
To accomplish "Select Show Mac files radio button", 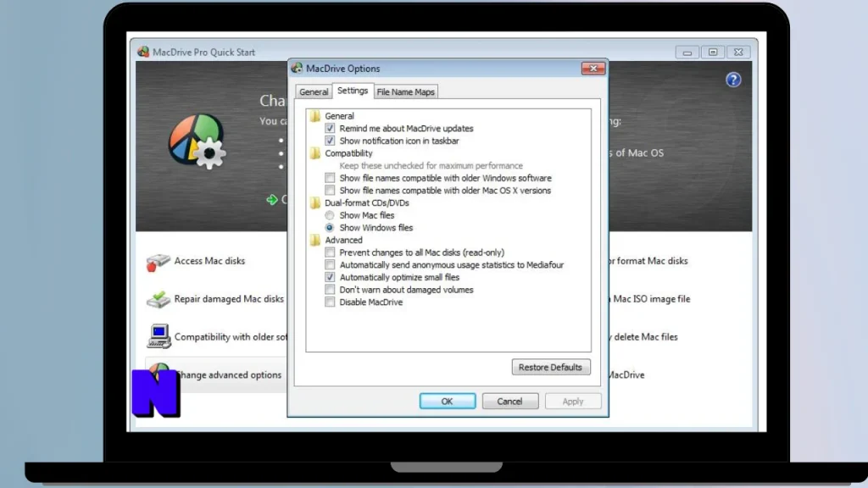I will tap(330, 215).
